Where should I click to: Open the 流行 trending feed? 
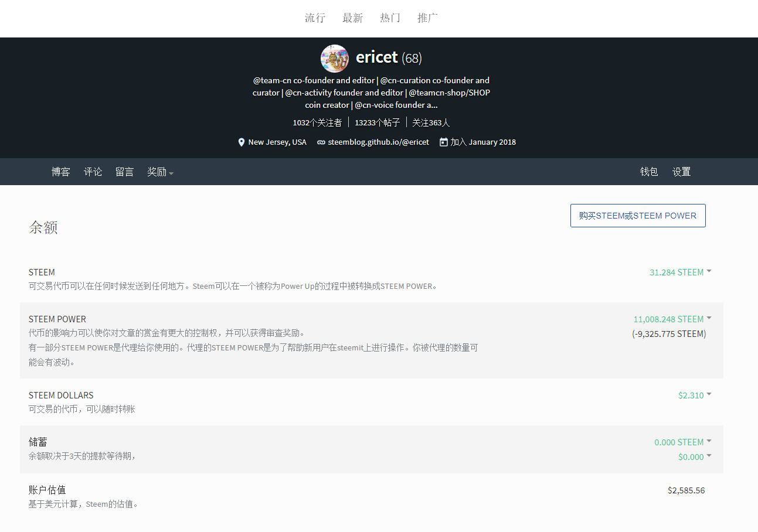[x=315, y=18]
